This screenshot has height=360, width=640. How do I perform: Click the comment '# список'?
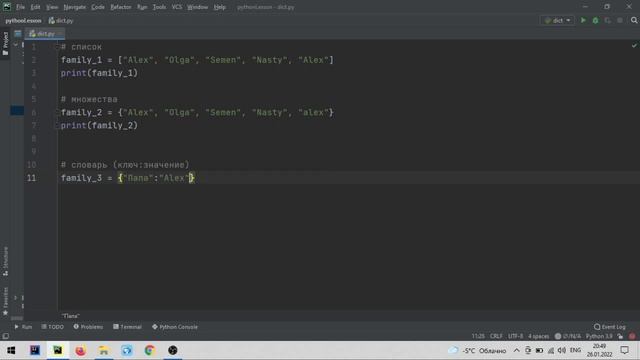point(81,47)
